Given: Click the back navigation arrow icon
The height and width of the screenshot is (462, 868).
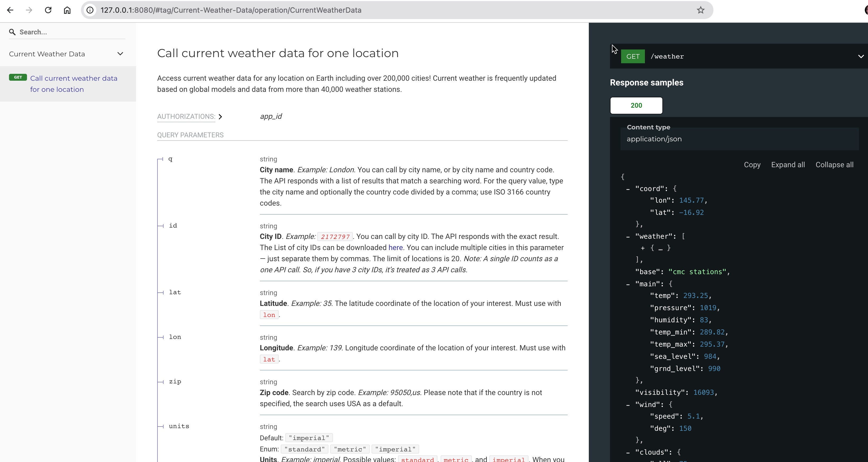Looking at the screenshot, I should [11, 10].
